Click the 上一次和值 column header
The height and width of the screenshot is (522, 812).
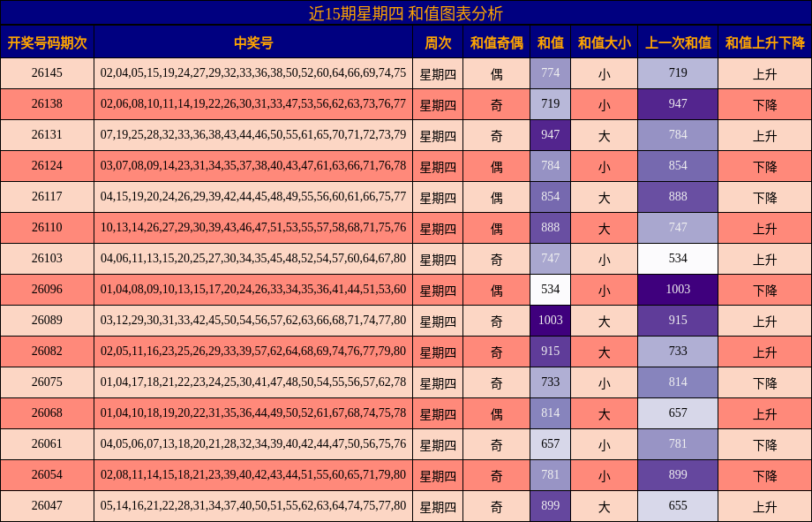[678, 42]
